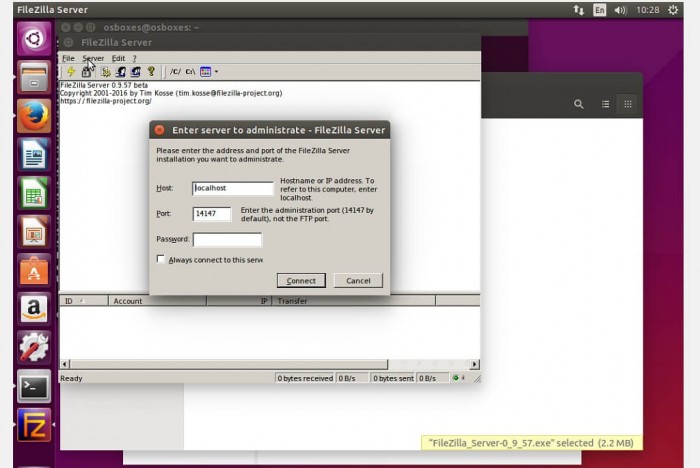The width and height of the screenshot is (700, 468).
Task: Open LibreOffice Writer from the launcher
Action: pyautogui.click(x=34, y=155)
